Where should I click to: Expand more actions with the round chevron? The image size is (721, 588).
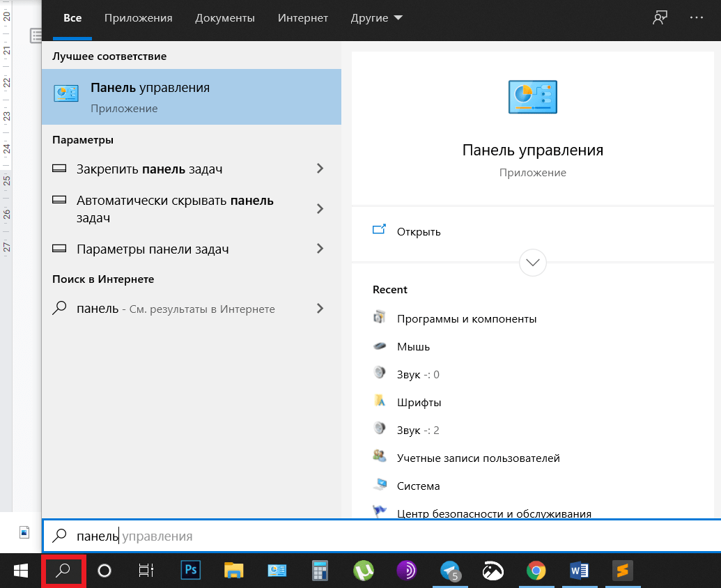pyautogui.click(x=533, y=263)
